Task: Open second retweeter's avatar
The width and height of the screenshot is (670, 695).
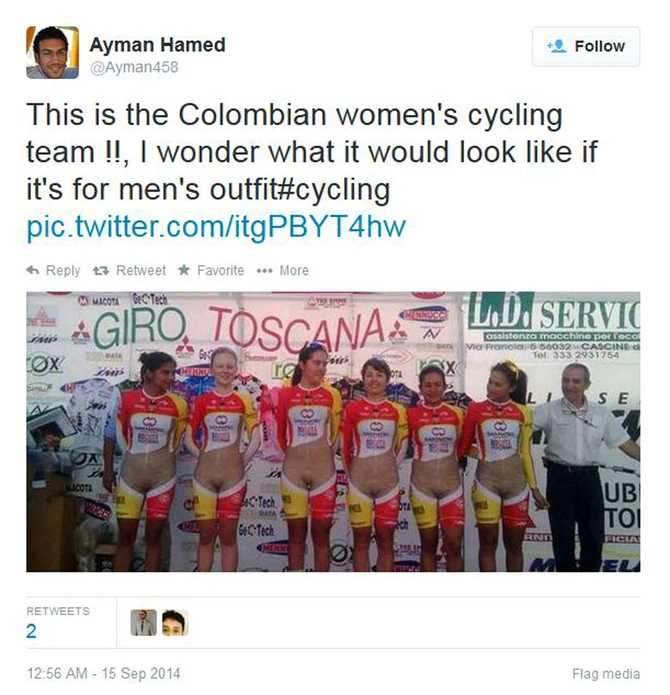Action: pyautogui.click(x=175, y=623)
